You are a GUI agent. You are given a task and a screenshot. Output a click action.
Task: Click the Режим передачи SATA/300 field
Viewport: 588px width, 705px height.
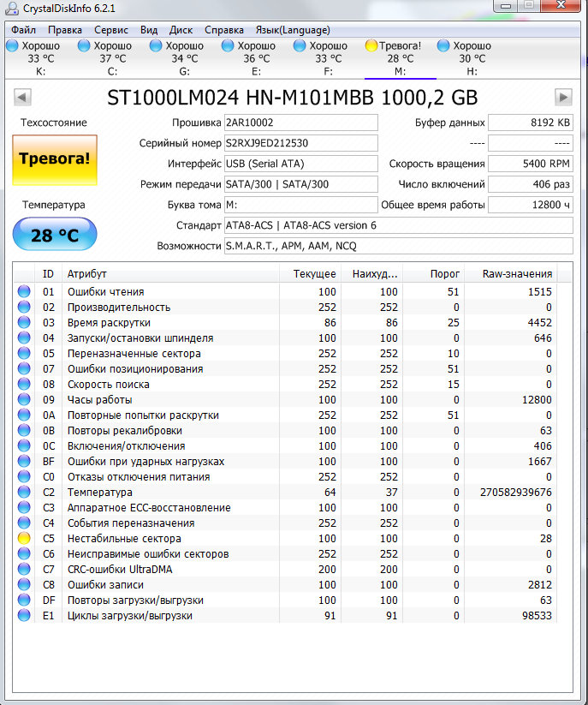point(301,184)
